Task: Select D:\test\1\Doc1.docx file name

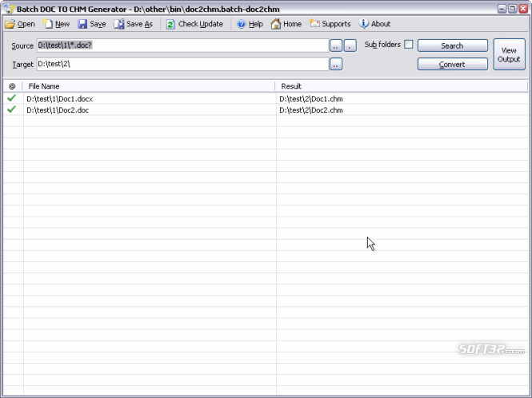Action: [x=60, y=99]
